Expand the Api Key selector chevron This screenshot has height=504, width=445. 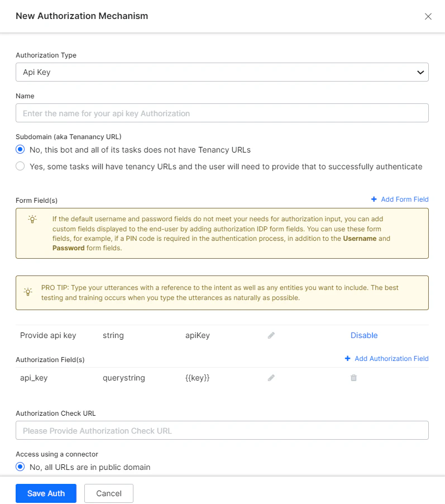click(x=420, y=72)
